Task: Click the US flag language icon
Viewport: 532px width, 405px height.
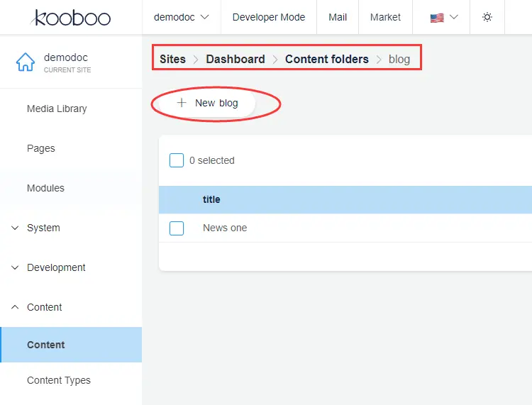Action: point(437,18)
